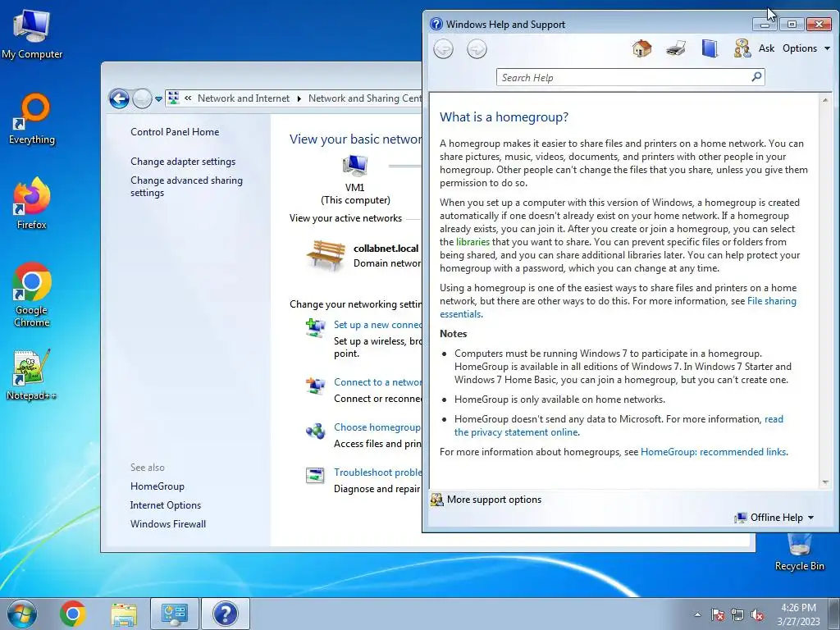Click the Set up a new connection icon
The image size is (840, 630).
(x=315, y=327)
